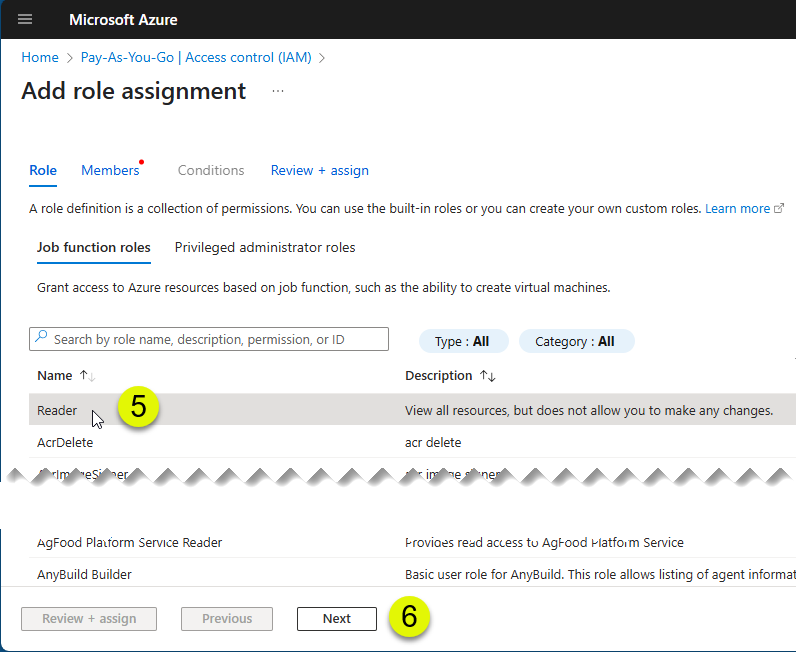This screenshot has height=652, width=796.
Task: Click the external link icon beside Learn more
Action: [x=779, y=208]
